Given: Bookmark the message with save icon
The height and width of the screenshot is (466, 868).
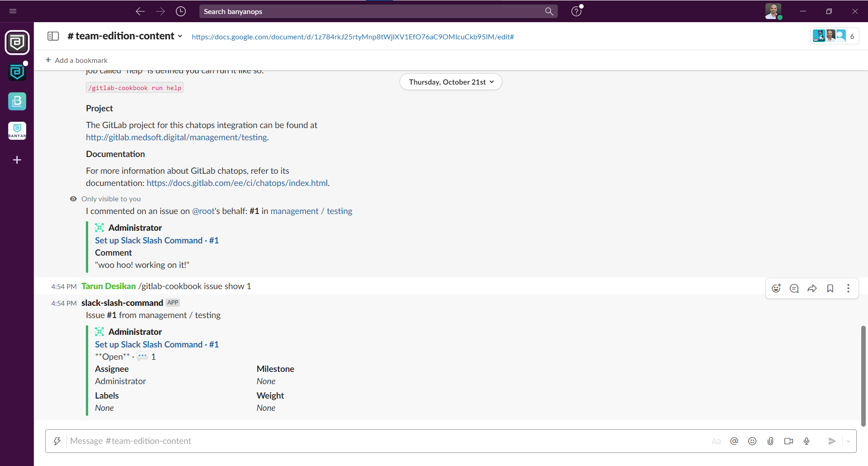Looking at the screenshot, I should pyautogui.click(x=830, y=288).
